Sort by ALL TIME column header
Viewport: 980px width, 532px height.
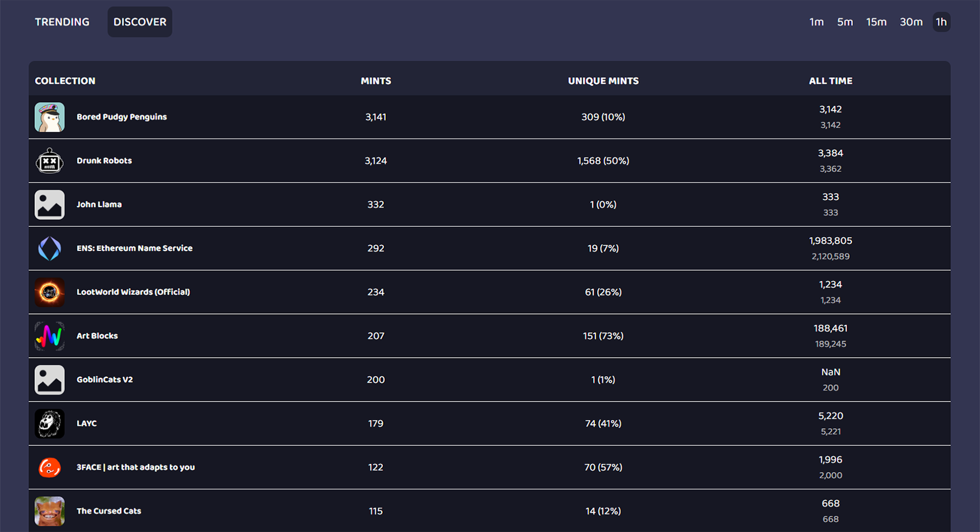831,81
